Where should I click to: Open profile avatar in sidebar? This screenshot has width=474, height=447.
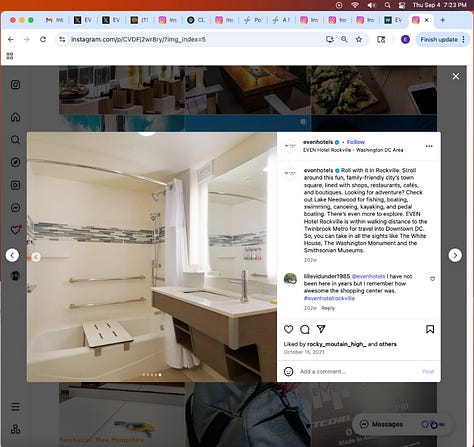coord(15,276)
